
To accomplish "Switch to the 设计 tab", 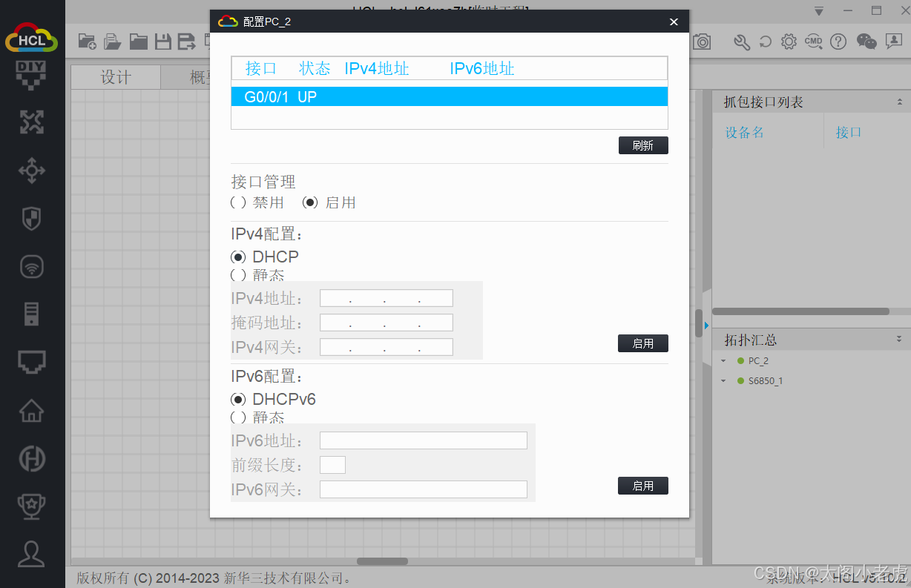I will 116,78.
